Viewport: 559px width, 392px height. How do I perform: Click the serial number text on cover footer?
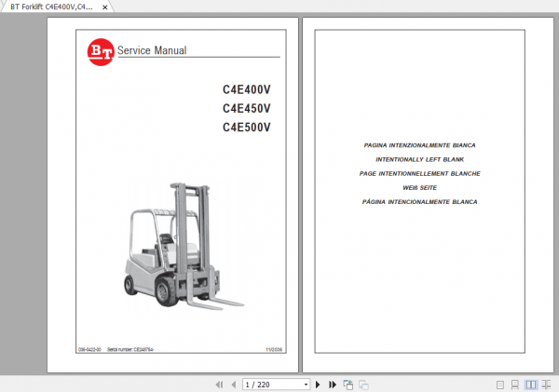click(x=130, y=349)
